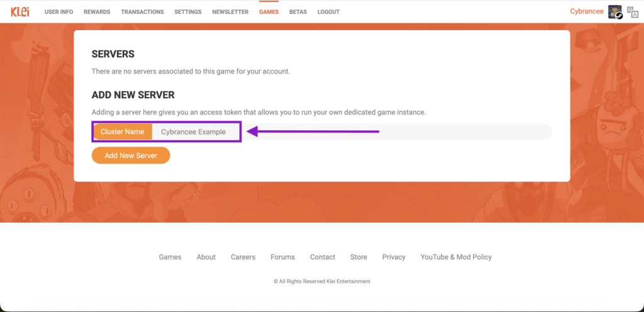The width and height of the screenshot is (644, 312).
Task: Select the GAMES tab
Action: (269, 12)
